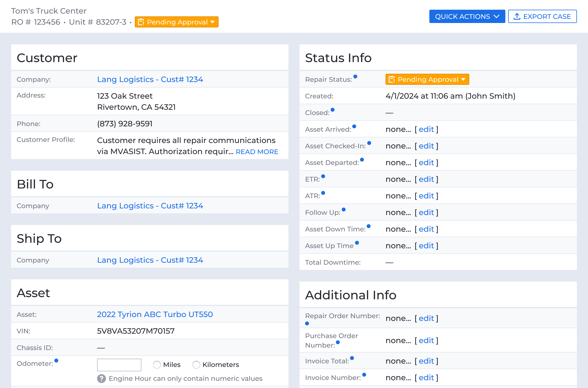Click the Export Case button
The width and height of the screenshot is (588, 388).
(x=542, y=16)
